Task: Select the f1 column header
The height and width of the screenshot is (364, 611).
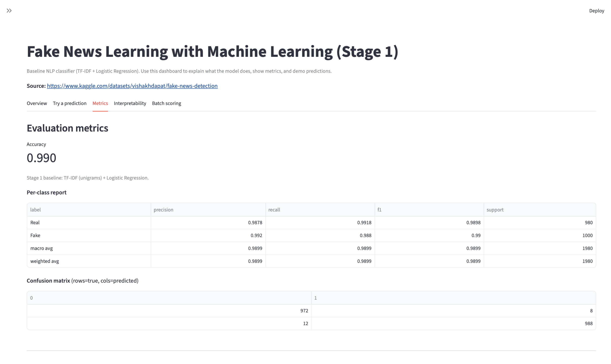Action: [379, 210]
